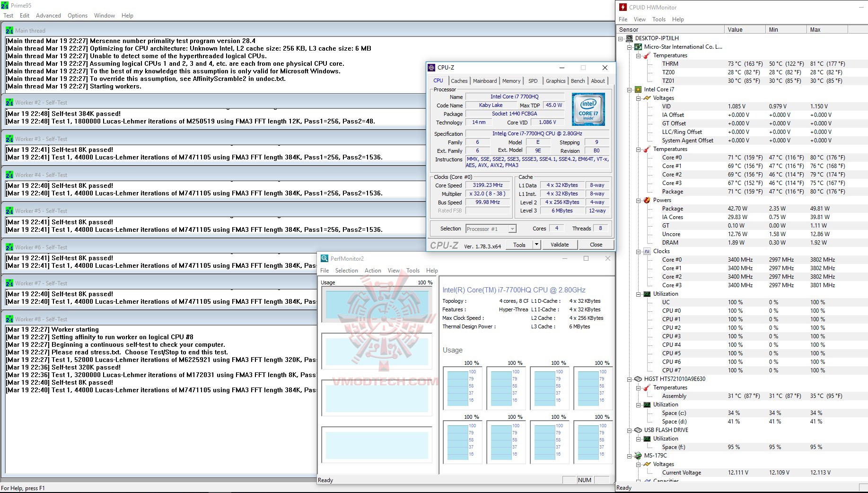Click the Utilization icon under HGST drive
The height and width of the screenshot is (493, 868).
(648, 405)
